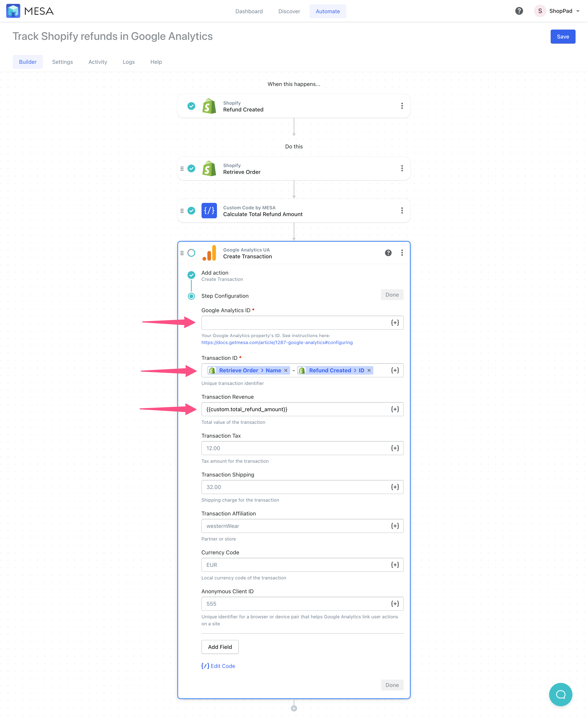Click the Shopify icon on Retrieve Order
The image size is (588, 722).
point(209,168)
